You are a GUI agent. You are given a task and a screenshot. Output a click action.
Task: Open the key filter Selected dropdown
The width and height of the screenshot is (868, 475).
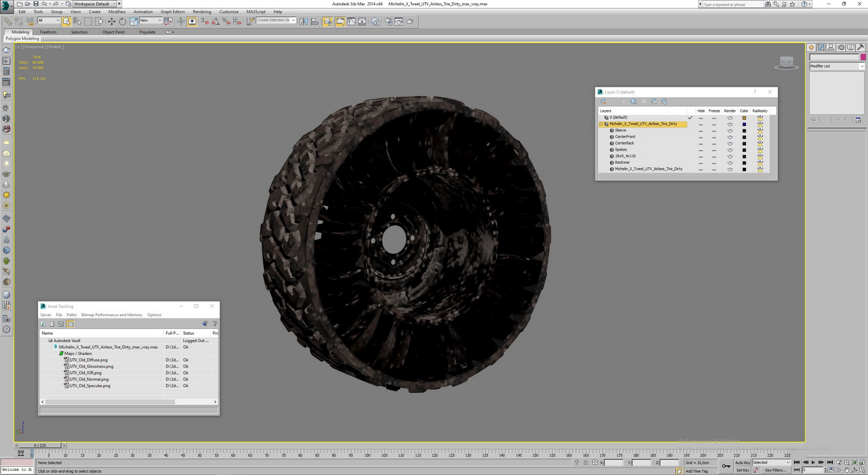point(771,462)
